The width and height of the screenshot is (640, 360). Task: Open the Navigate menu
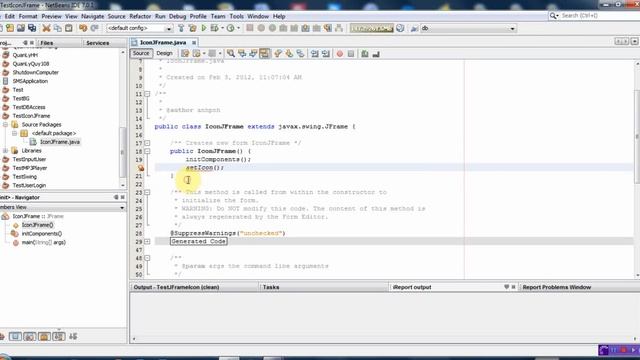pyautogui.click(x=92, y=16)
